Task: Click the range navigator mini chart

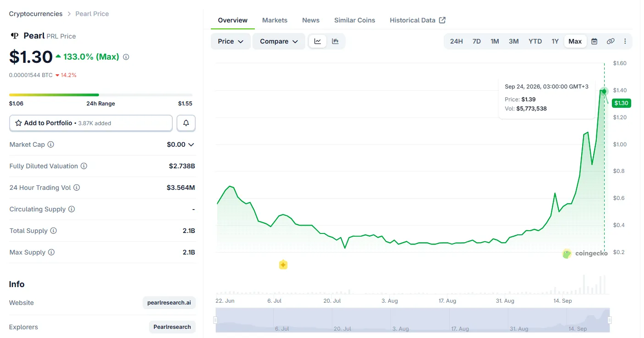Action: tap(413, 320)
